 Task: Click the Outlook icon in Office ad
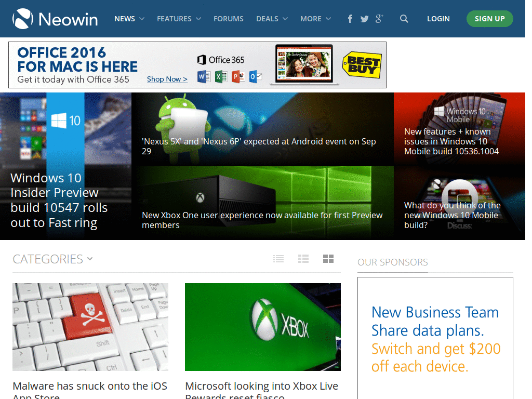[x=256, y=77]
